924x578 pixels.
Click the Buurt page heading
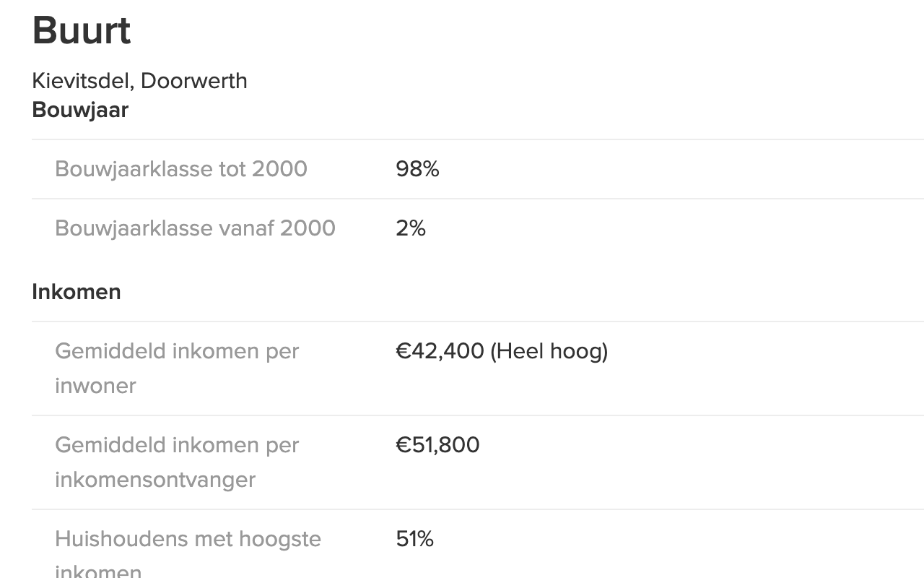click(82, 30)
